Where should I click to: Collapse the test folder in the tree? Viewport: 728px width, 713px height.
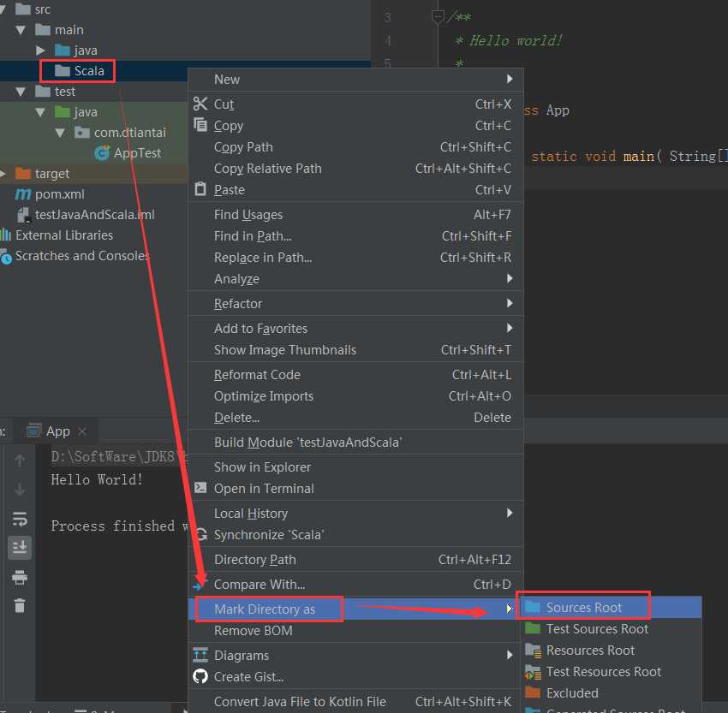click(x=21, y=92)
